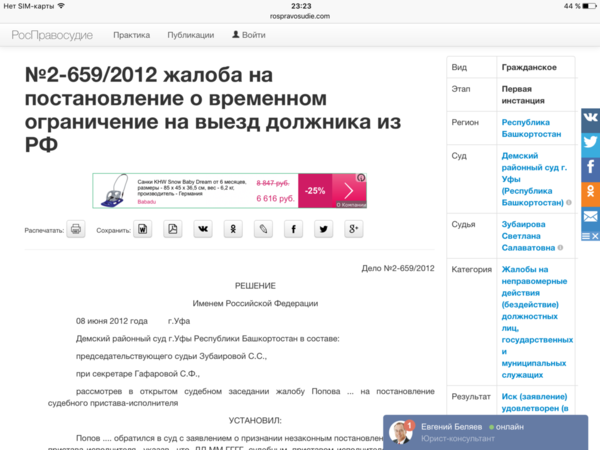Share via VK in the share row

(203, 229)
